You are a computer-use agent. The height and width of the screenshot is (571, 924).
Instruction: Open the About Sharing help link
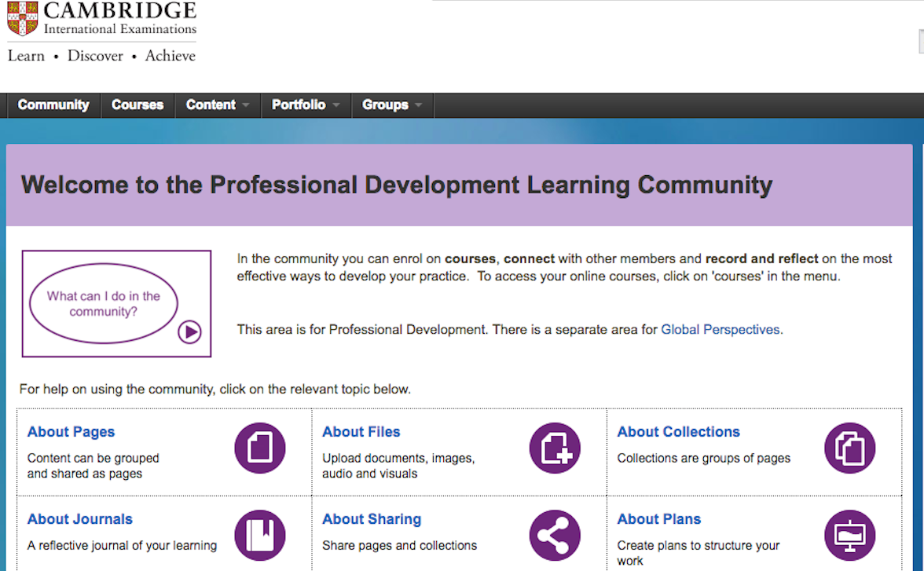[372, 519]
